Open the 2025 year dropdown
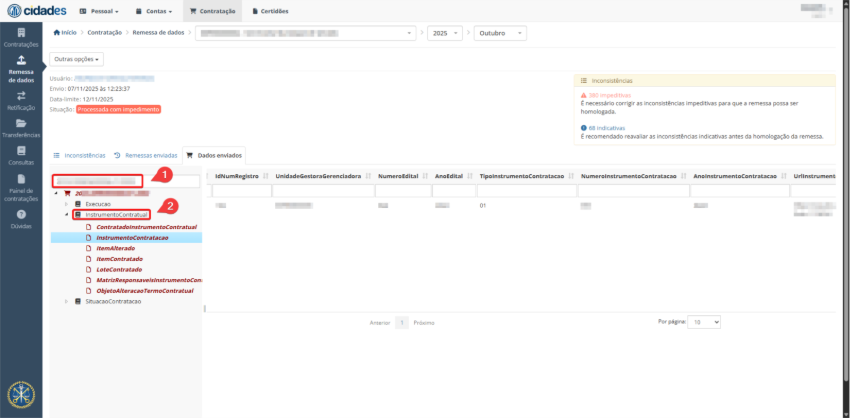Viewport: 850px width, 418px height. pyautogui.click(x=443, y=33)
